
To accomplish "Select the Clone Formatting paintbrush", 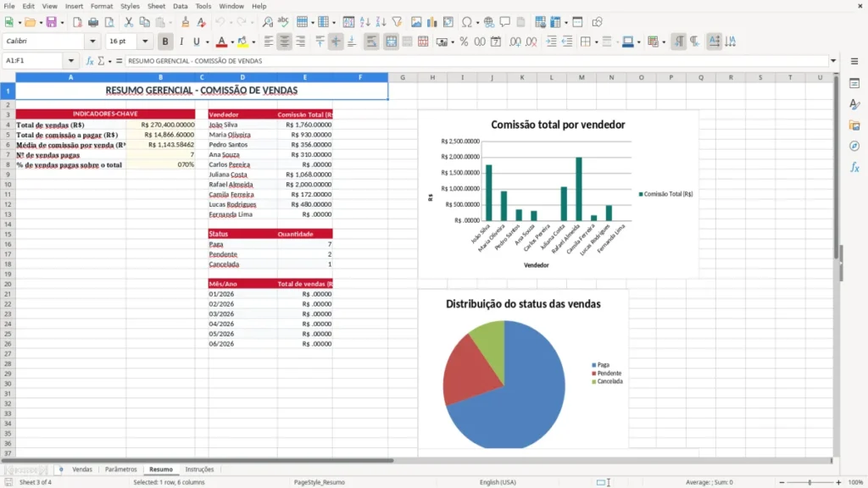I will [x=186, y=22].
